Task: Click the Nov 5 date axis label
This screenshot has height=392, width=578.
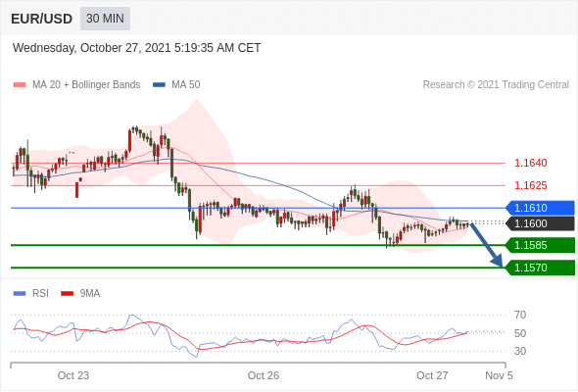Action: click(499, 375)
